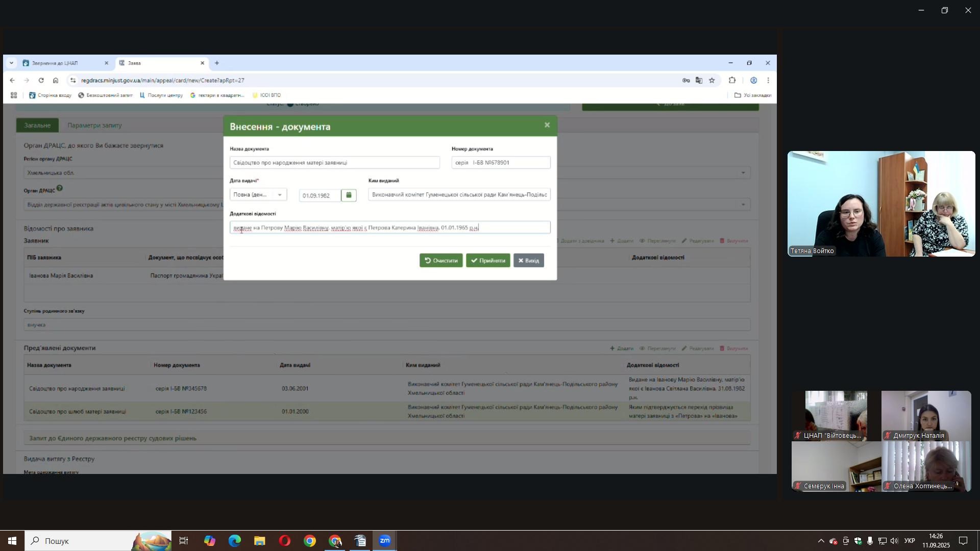The image size is (980, 551).
Task: Click the browser reload page icon
Action: pos(41,80)
